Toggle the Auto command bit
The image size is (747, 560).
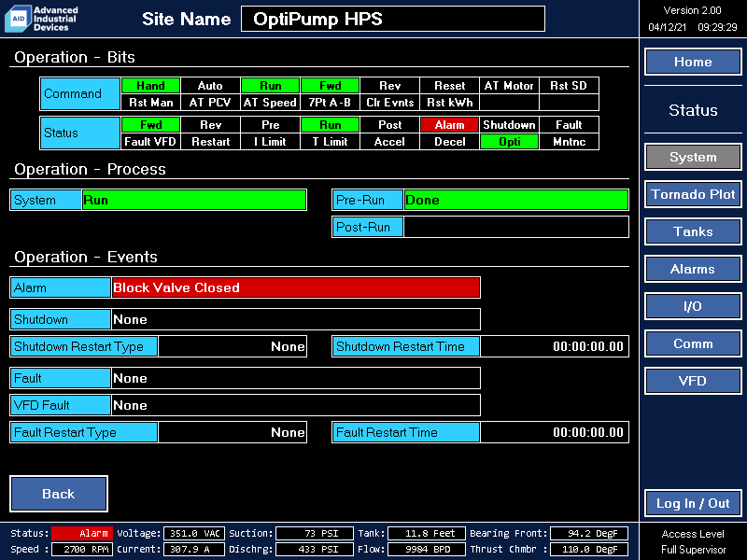(x=210, y=86)
